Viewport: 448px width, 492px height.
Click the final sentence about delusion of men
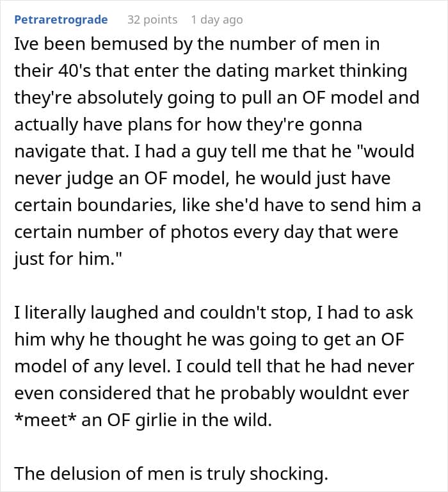coord(172,473)
